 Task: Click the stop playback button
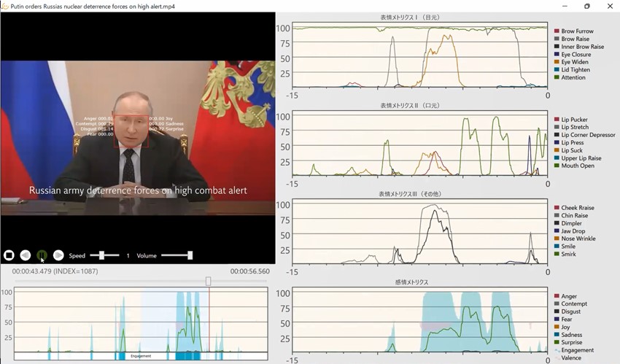[9, 255]
